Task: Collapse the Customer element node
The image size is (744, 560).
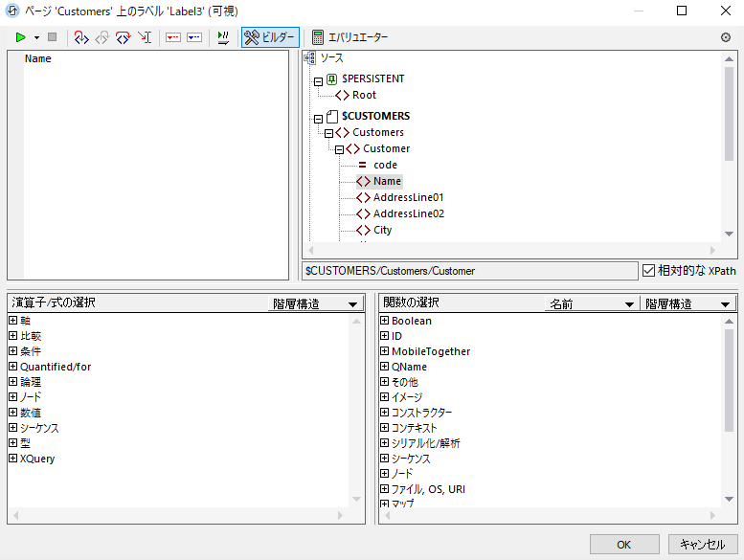Action: (x=339, y=150)
